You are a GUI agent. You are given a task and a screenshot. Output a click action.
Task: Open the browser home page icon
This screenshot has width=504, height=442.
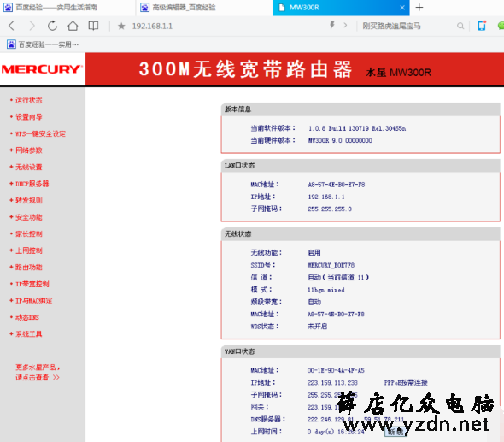pos(73,26)
